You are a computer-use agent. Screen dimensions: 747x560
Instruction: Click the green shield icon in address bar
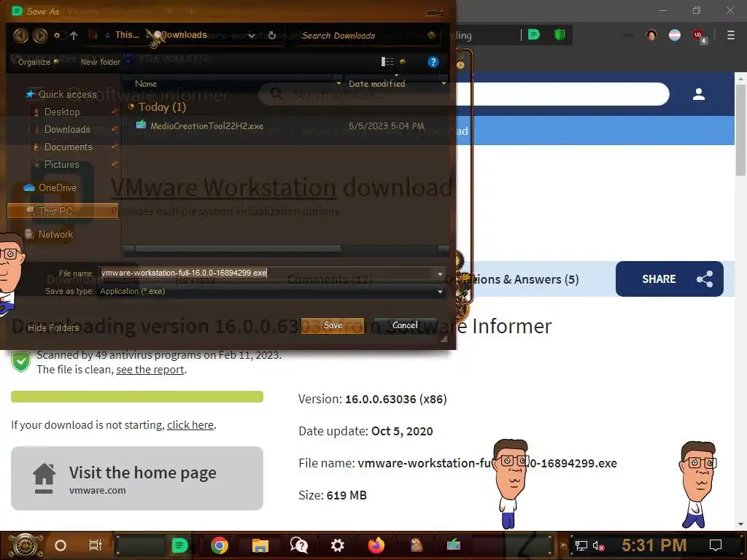pos(560,35)
